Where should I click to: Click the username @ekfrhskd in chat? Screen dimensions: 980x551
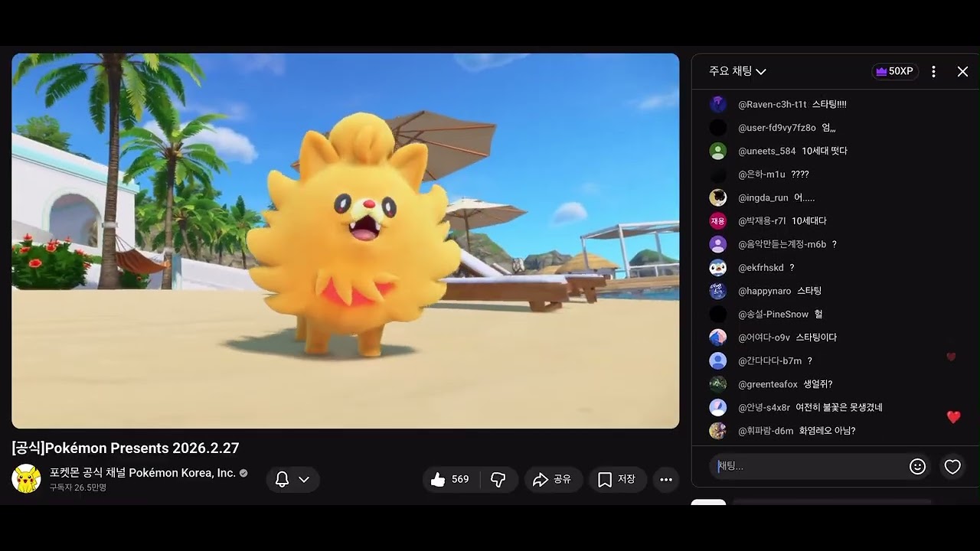(x=760, y=268)
